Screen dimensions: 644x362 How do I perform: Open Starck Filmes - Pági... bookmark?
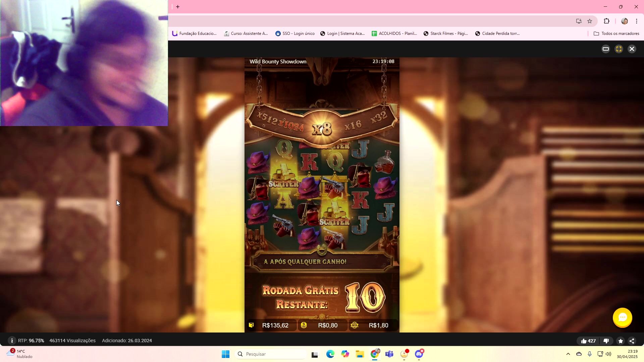coord(446,34)
